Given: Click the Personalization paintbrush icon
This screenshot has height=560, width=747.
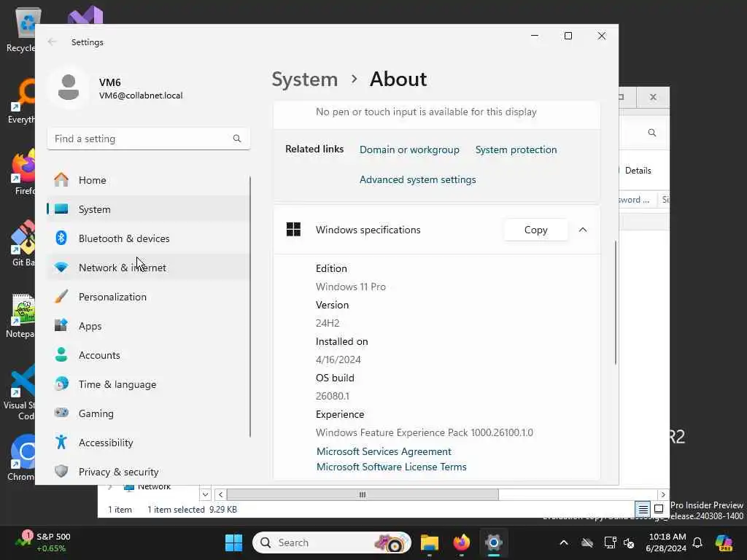Looking at the screenshot, I should click(x=61, y=297).
